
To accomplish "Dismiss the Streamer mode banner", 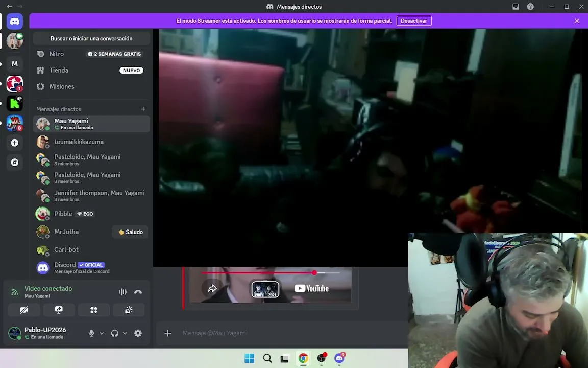I will pos(577,21).
